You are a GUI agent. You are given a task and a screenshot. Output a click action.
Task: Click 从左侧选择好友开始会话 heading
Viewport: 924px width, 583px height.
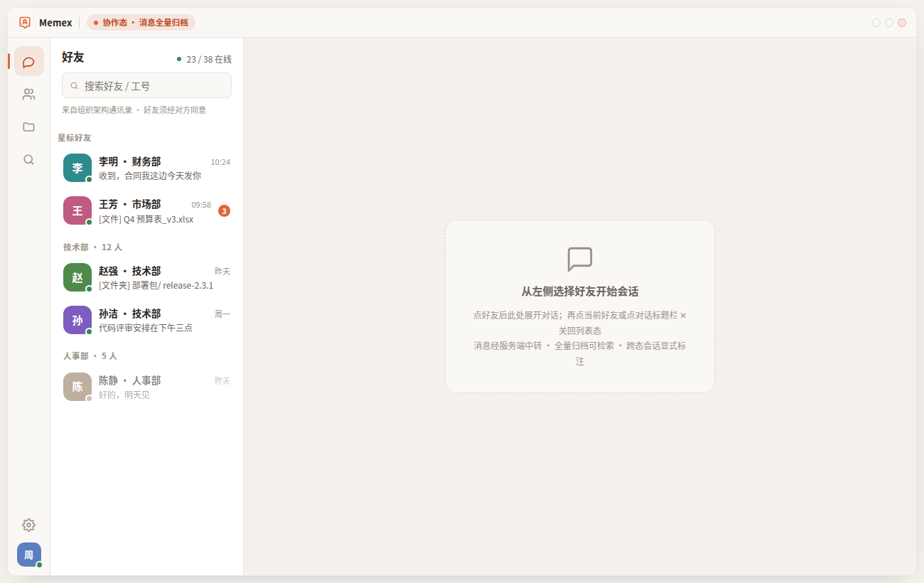[580, 291]
